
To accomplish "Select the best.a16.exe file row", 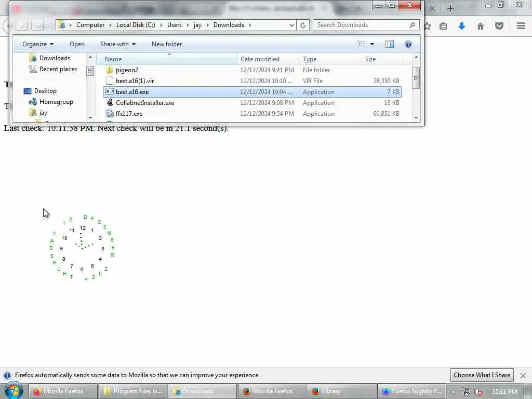I will 252,92.
